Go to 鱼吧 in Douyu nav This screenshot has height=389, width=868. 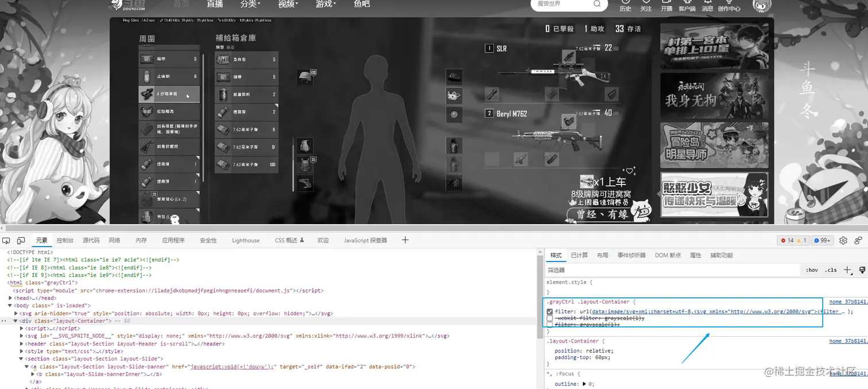tap(362, 4)
